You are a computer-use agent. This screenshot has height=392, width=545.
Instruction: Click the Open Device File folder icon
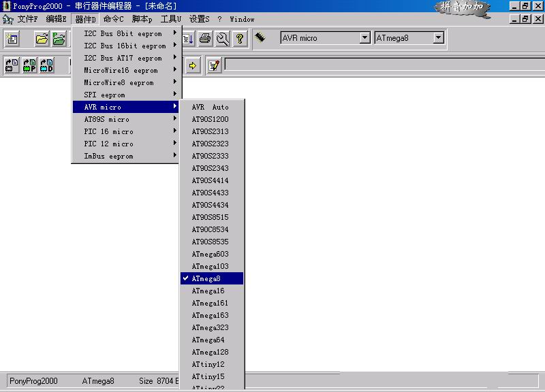click(x=42, y=39)
